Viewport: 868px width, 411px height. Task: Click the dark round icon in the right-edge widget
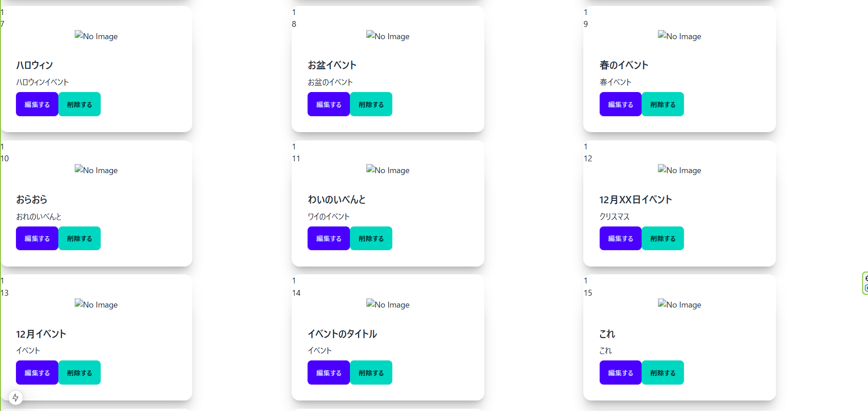pyautogui.click(x=867, y=278)
